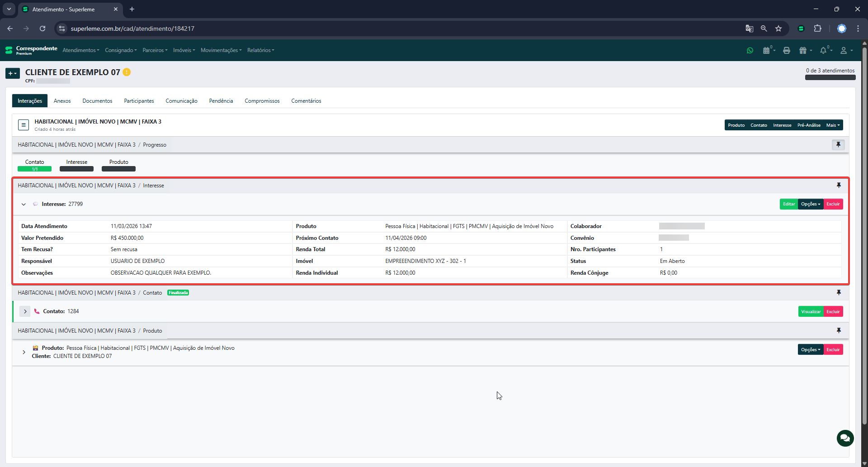868x467 pixels.
Task: Click the calendar icon in navbar
Action: click(x=766, y=51)
